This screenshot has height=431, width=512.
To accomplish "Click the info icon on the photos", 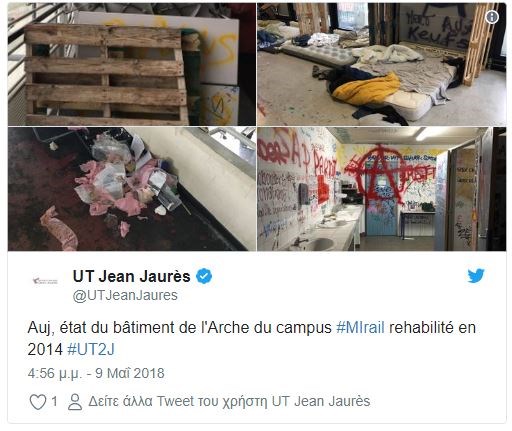I will (x=492, y=17).
